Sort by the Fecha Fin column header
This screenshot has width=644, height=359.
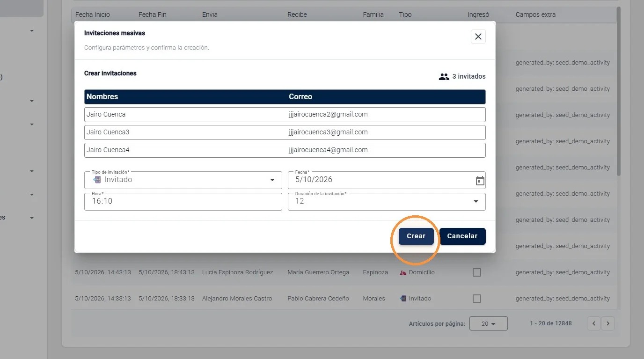tap(153, 15)
